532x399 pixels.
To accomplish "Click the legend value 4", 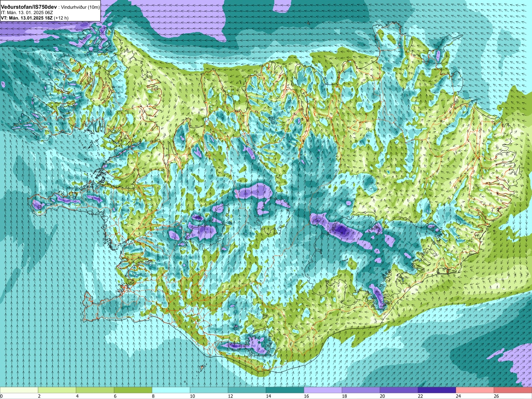I will 77,396.
